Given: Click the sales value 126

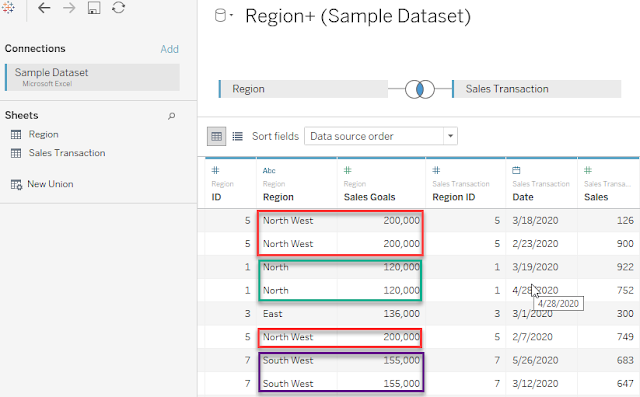Looking at the screenshot, I should (x=625, y=221).
